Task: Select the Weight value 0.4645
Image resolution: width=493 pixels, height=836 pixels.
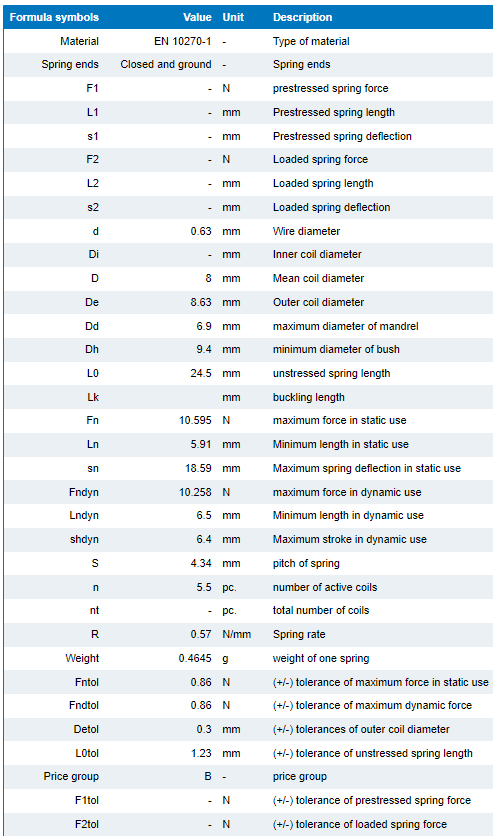Action: 195,658
